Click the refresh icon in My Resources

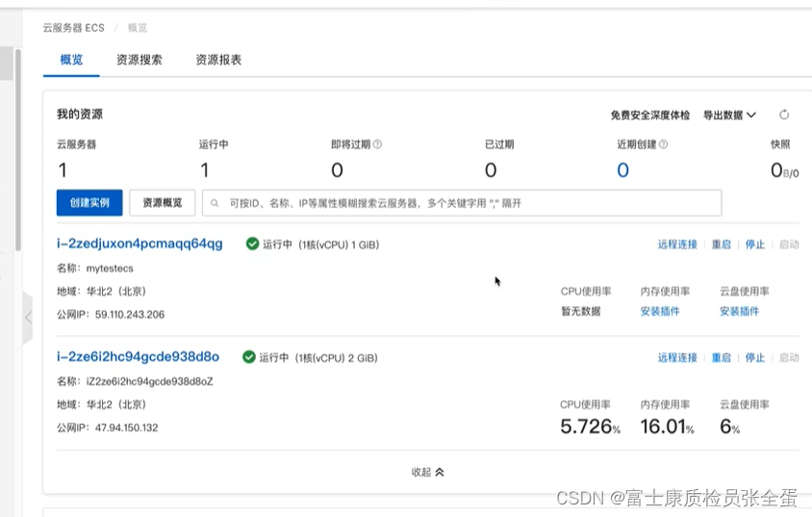[x=784, y=115]
